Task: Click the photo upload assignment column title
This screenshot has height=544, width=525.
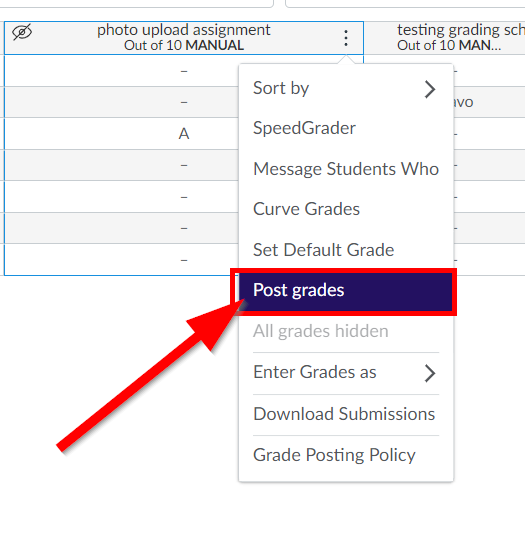Action: point(184,30)
